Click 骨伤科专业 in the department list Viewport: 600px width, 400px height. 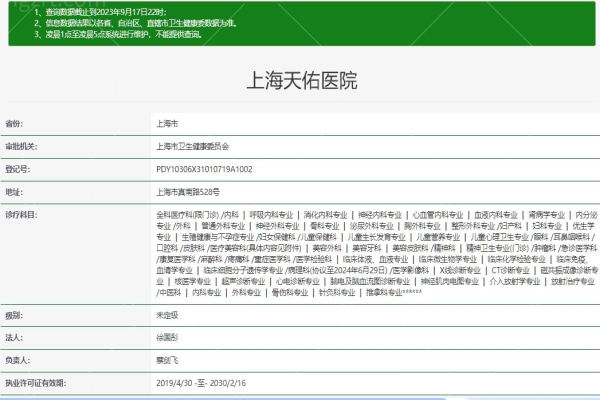click(290, 292)
